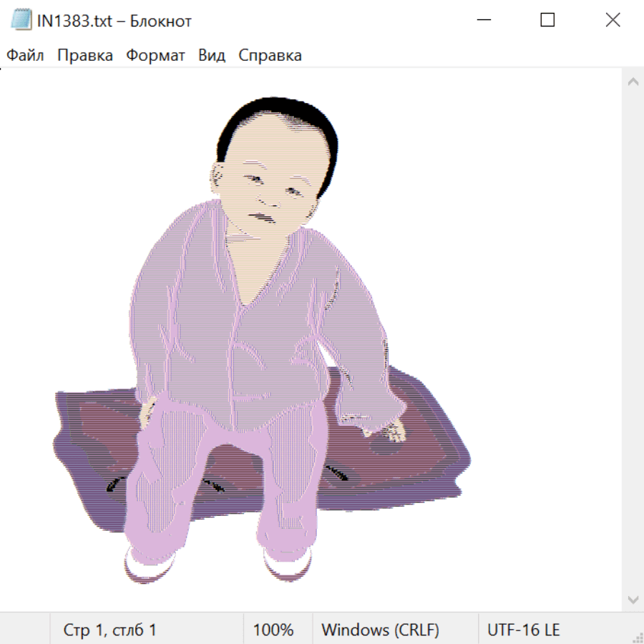644x644 pixels.
Task: Open the Справка menu
Action: click(270, 56)
